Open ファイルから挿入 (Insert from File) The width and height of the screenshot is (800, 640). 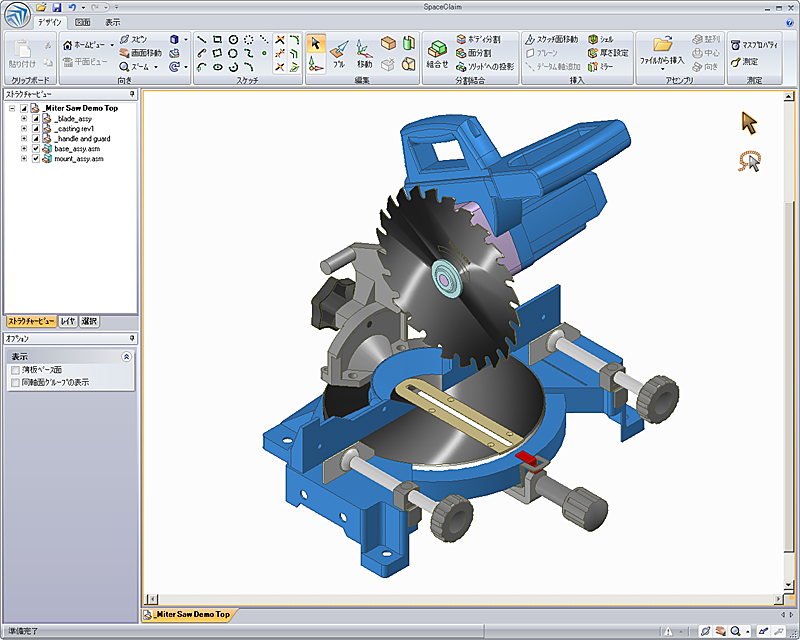(x=661, y=50)
